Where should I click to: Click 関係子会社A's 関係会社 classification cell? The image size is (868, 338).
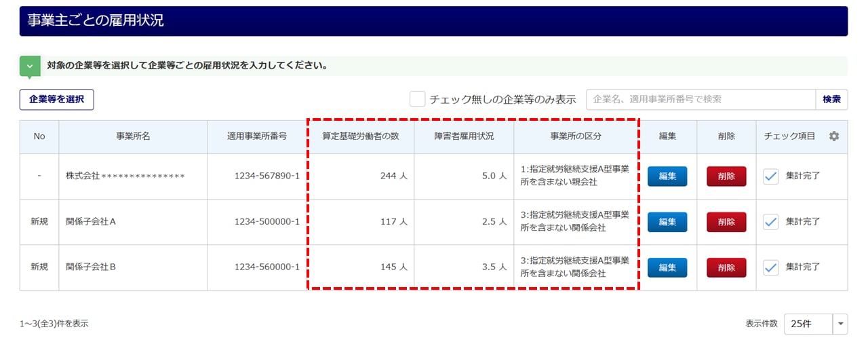coord(576,222)
